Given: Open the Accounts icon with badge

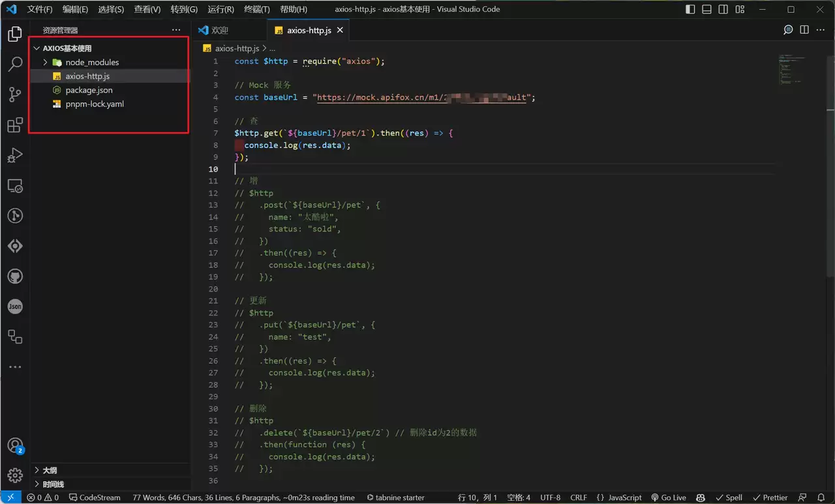Looking at the screenshot, I should pyautogui.click(x=15, y=446).
